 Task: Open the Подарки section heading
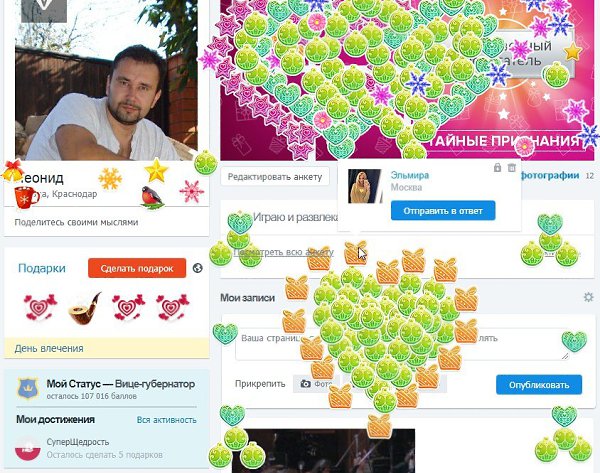42,268
